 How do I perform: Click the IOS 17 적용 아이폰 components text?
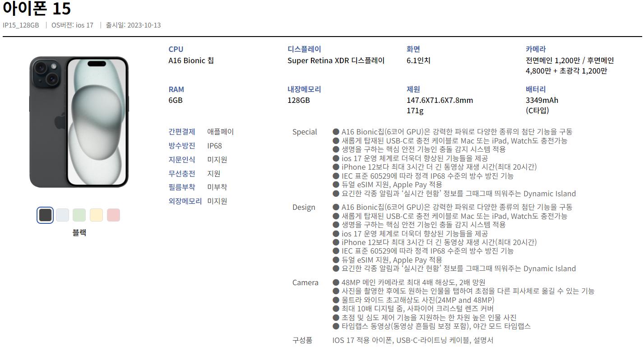pyautogui.click(x=413, y=340)
